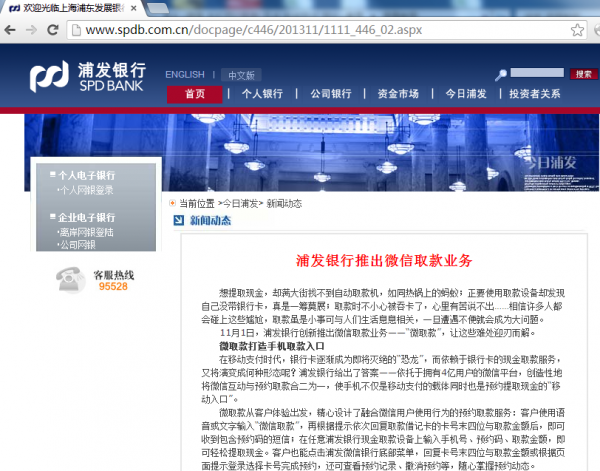The width and height of the screenshot is (600, 471).
Task: Open the 公司银行 menu
Action: tap(331, 94)
